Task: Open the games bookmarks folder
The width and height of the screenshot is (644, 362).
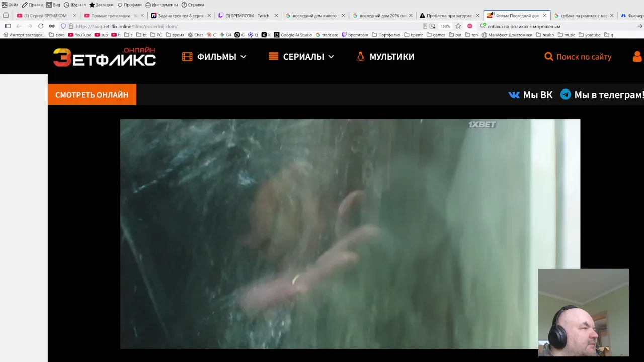Action: click(x=436, y=35)
